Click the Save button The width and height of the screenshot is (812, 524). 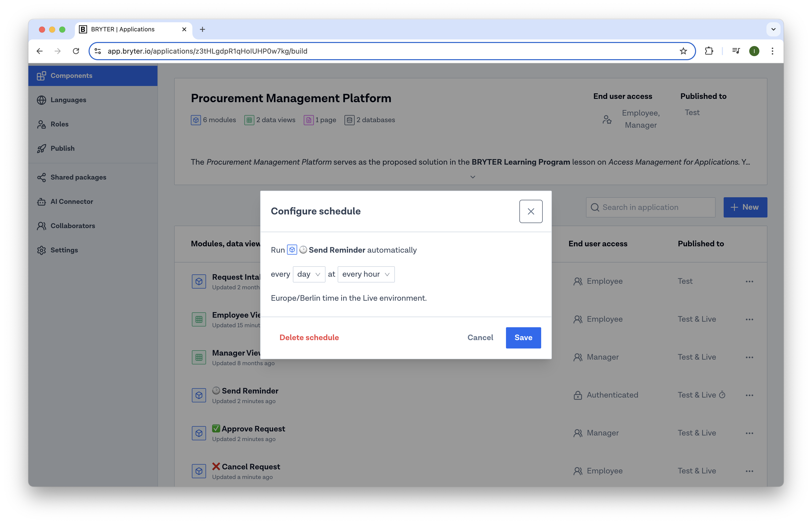[x=523, y=338]
